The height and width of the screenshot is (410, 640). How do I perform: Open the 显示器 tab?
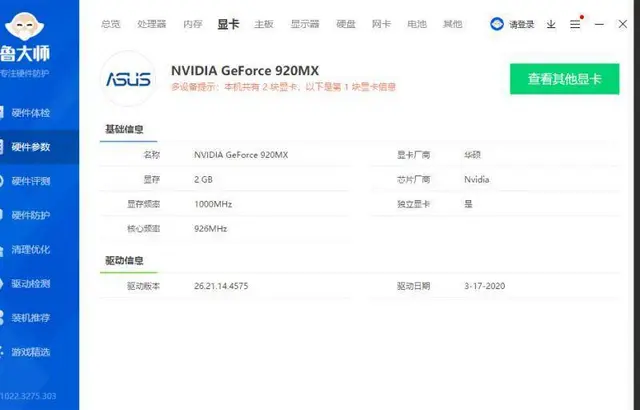point(304,24)
